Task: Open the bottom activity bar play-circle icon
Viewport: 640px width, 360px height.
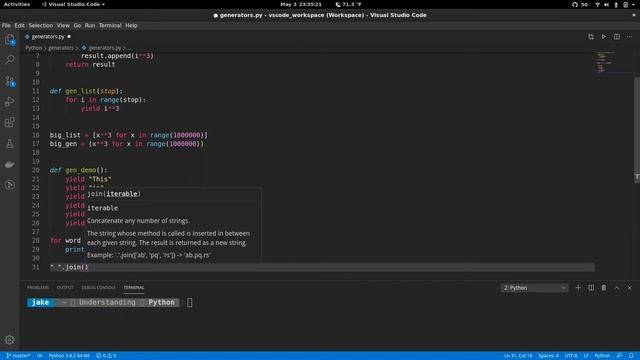Action: [9, 185]
